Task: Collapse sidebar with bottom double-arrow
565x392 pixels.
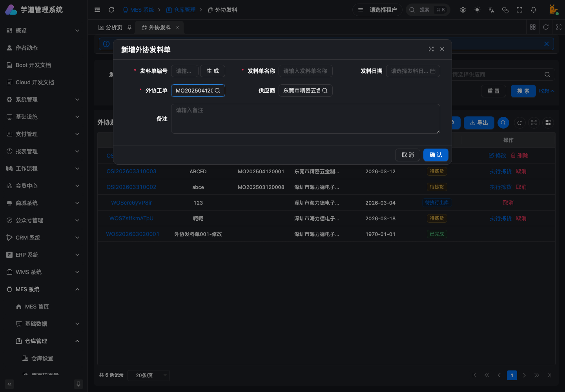Action: [9, 384]
